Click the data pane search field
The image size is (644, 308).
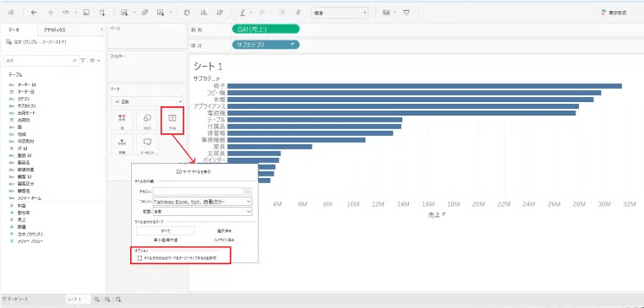(x=41, y=60)
